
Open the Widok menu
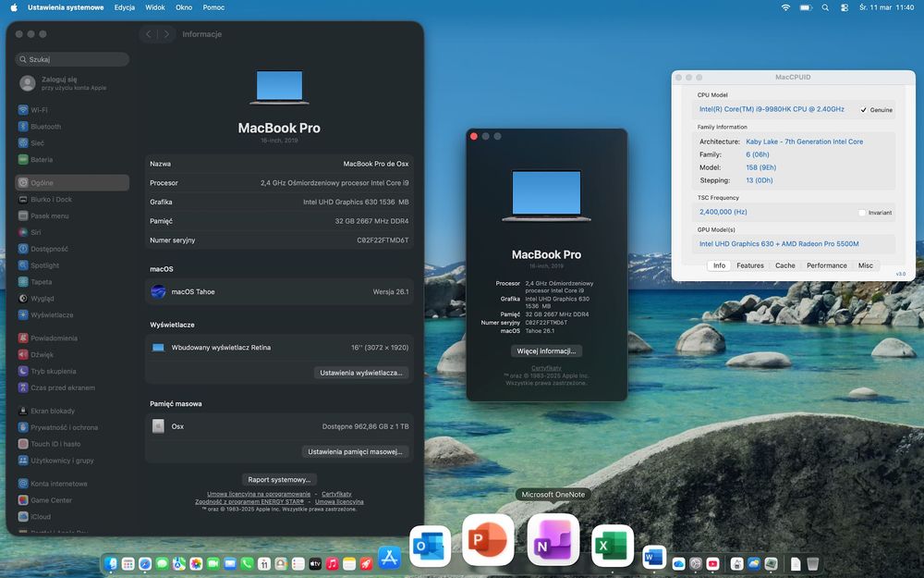[x=155, y=7]
